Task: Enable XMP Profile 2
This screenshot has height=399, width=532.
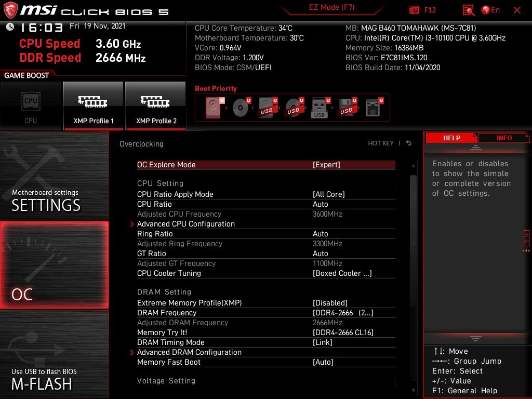Action: pyautogui.click(x=156, y=106)
